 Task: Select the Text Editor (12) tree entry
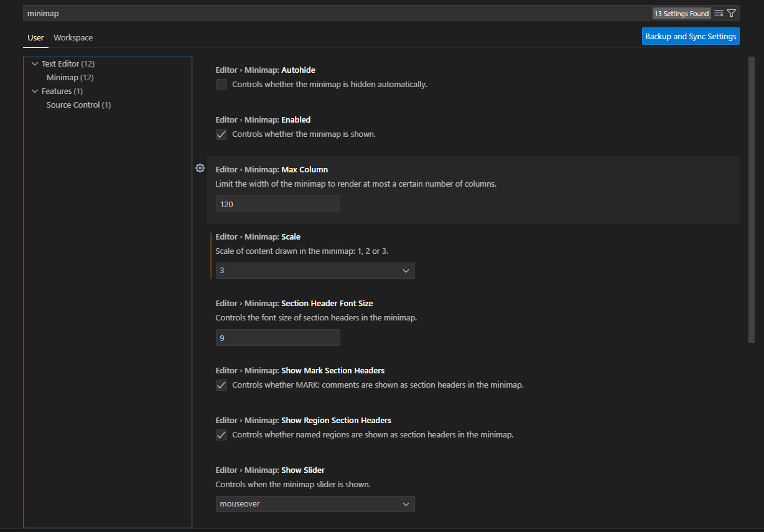coord(68,63)
